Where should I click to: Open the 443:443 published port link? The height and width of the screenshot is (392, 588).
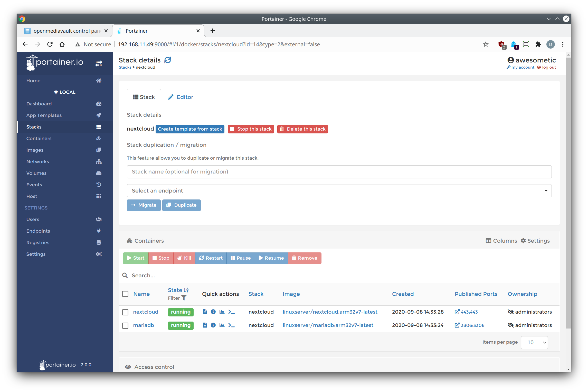(466, 312)
